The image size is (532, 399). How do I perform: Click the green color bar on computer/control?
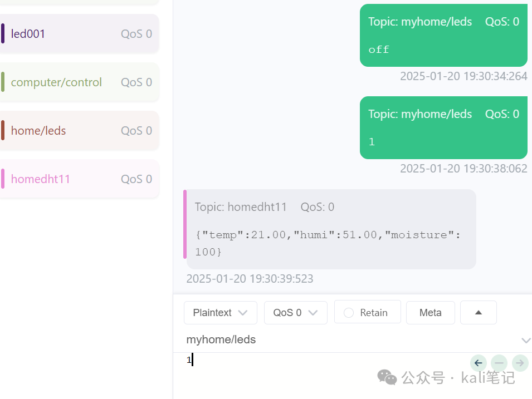point(3,82)
